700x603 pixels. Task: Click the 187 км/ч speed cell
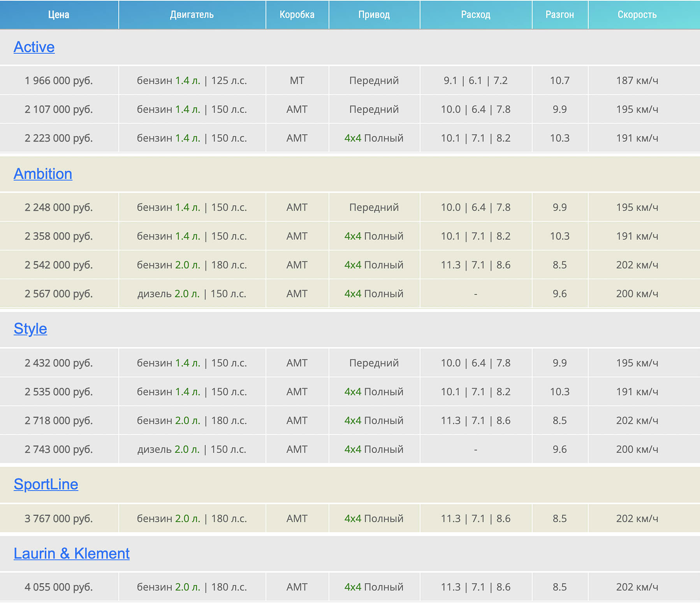[x=637, y=81]
